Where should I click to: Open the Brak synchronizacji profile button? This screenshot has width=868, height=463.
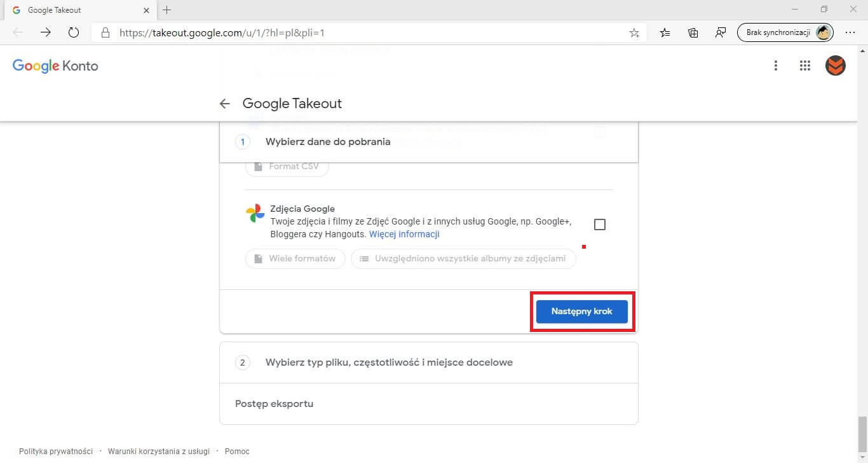point(785,32)
